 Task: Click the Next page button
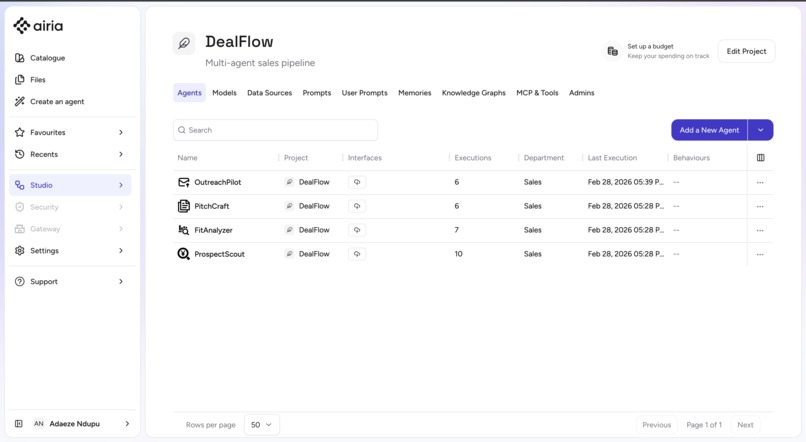(x=745, y=425)
